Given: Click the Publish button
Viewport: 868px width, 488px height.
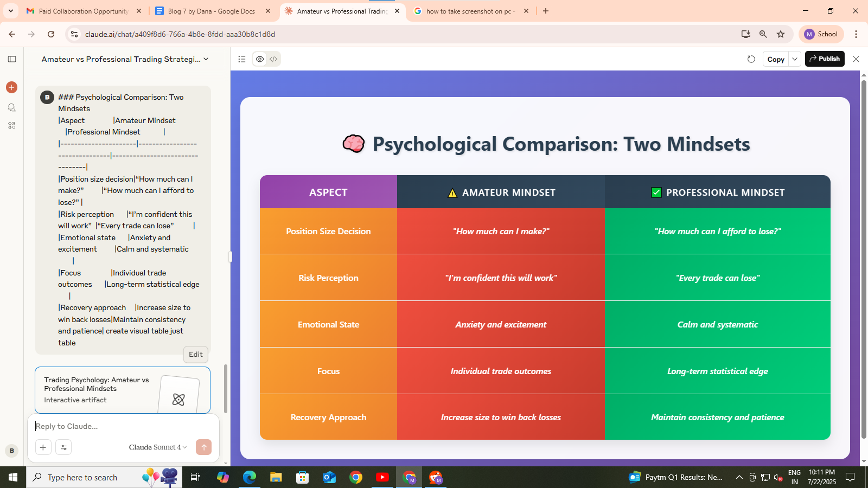Looking at the screenshot, I should [x=824, y=59].
